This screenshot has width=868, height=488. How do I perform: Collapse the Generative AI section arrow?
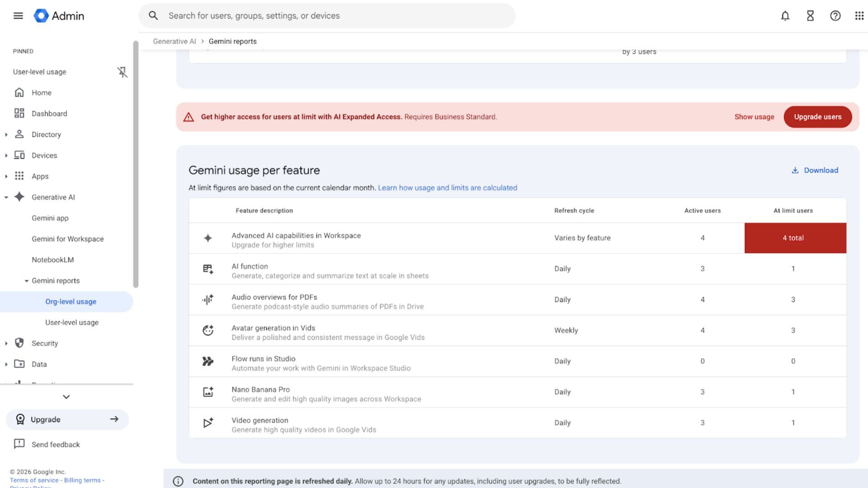(6, 197)
